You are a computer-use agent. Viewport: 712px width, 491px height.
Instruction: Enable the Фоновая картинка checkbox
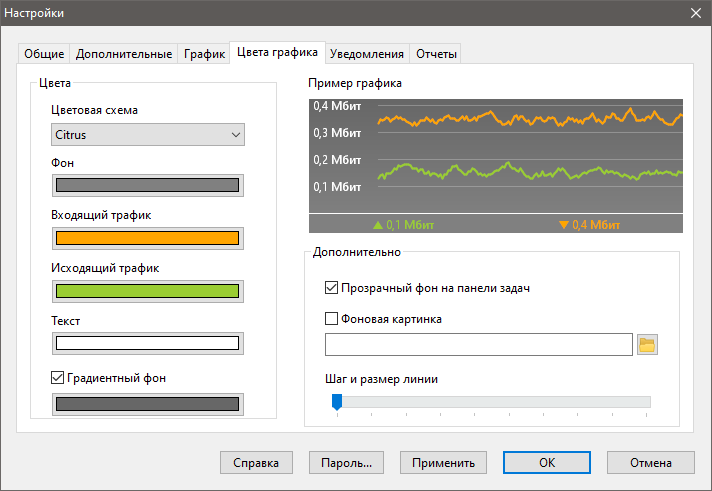332,319
